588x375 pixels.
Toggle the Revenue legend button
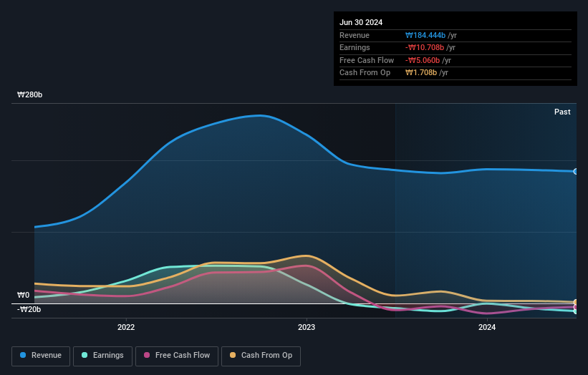pyautogui.click(x=41, y=356)
